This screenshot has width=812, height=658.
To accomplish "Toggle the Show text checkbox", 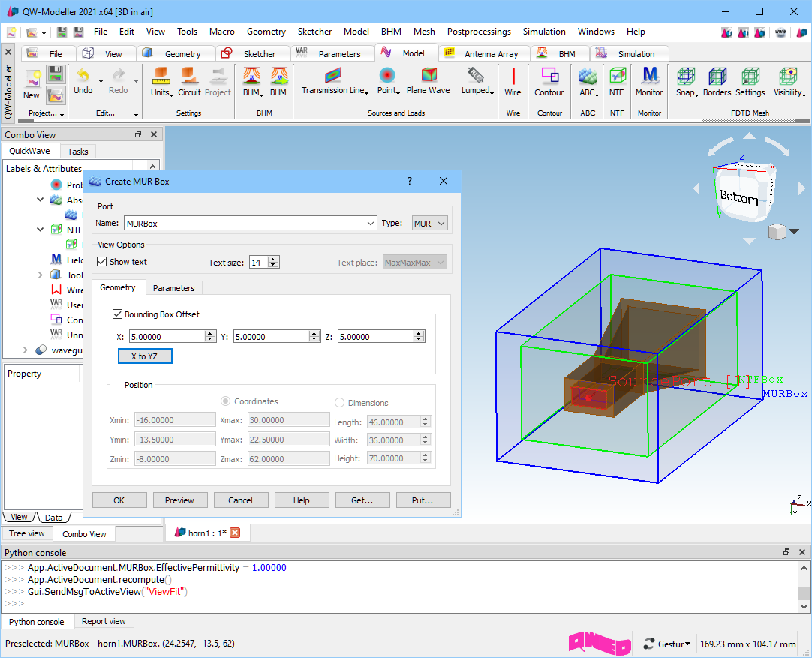I will tap(102, 262).
